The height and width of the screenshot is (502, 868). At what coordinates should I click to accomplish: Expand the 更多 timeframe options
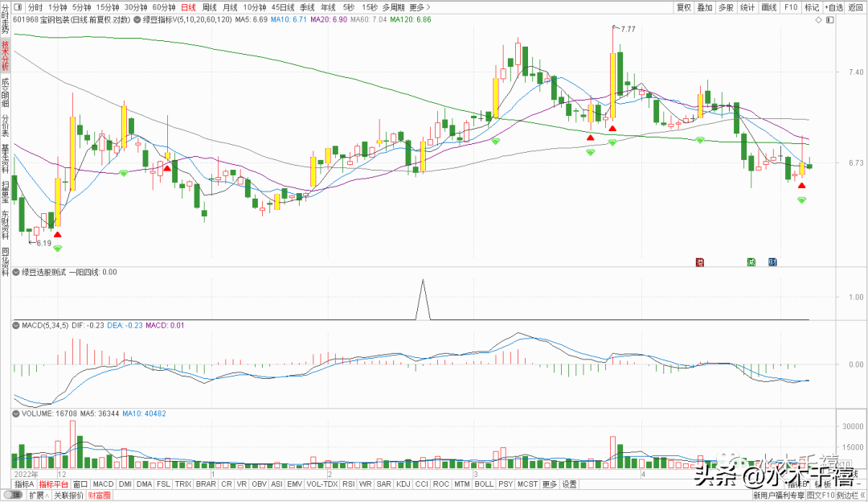point(420,7)
